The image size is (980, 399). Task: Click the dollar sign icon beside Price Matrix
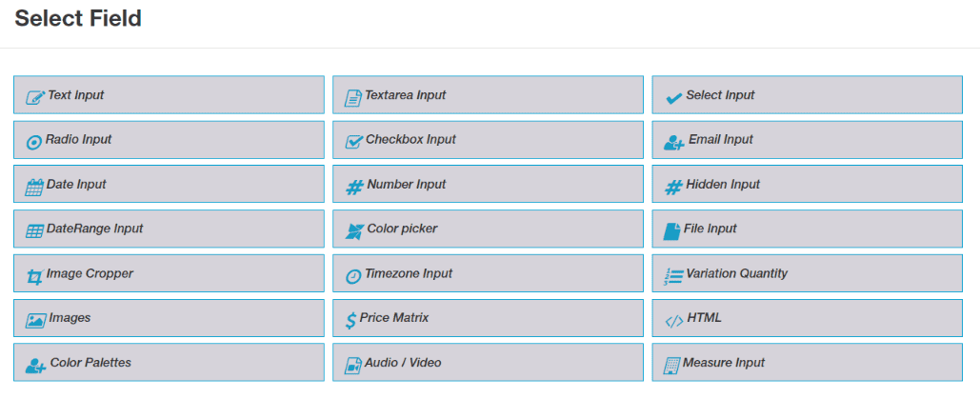(351, 320)
